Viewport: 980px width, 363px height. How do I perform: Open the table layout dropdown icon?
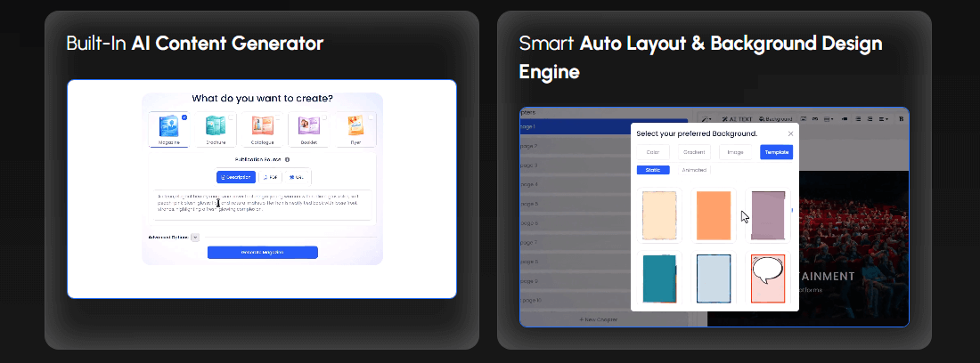829,119
